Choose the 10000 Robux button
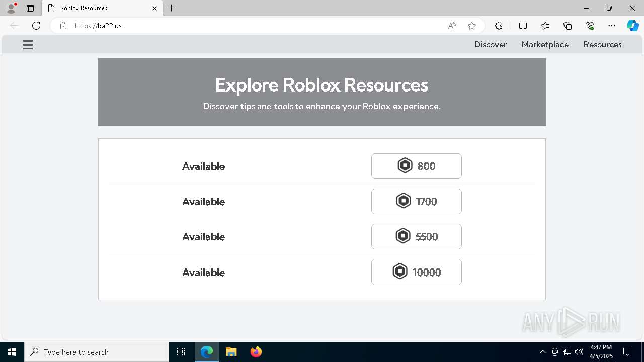Screen dimensions: 644x362 pyautogui.click(x=416, y=272)
